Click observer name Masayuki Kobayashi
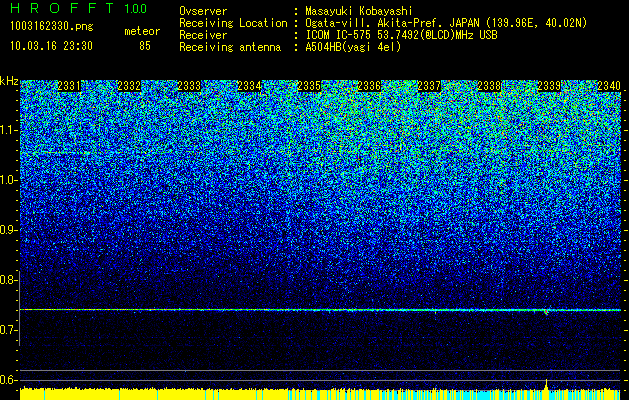This screenshot has height=400, width=629. (x=359, y=11)
